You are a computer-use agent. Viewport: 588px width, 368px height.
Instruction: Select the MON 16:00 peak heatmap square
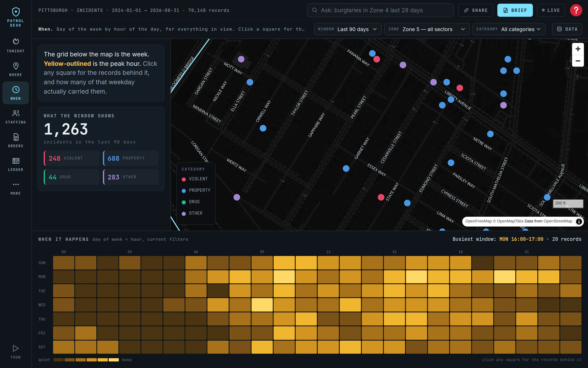(416, 277)
